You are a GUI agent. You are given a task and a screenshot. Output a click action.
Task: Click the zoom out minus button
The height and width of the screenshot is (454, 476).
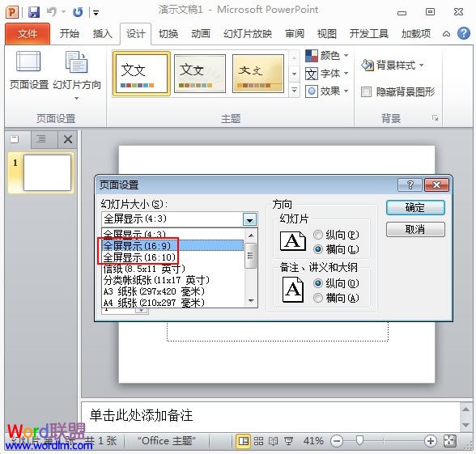[x=337, y=440]
